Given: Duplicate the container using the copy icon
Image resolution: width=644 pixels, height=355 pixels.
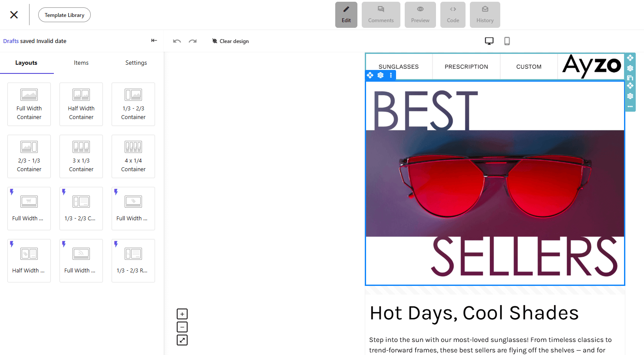Looking at the screenshot, I should 630,79.
